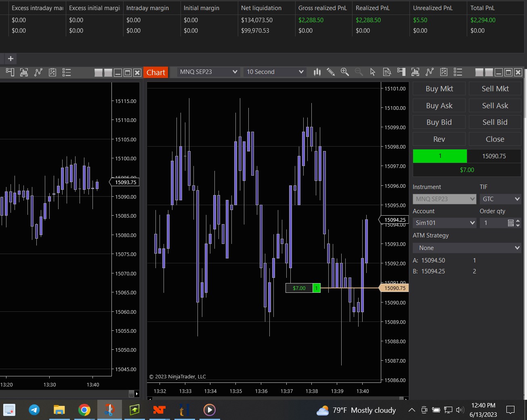Screen dimensions: 527x420
Task: Choose the arrow cursor pointer tool
Action: [373, 72]
